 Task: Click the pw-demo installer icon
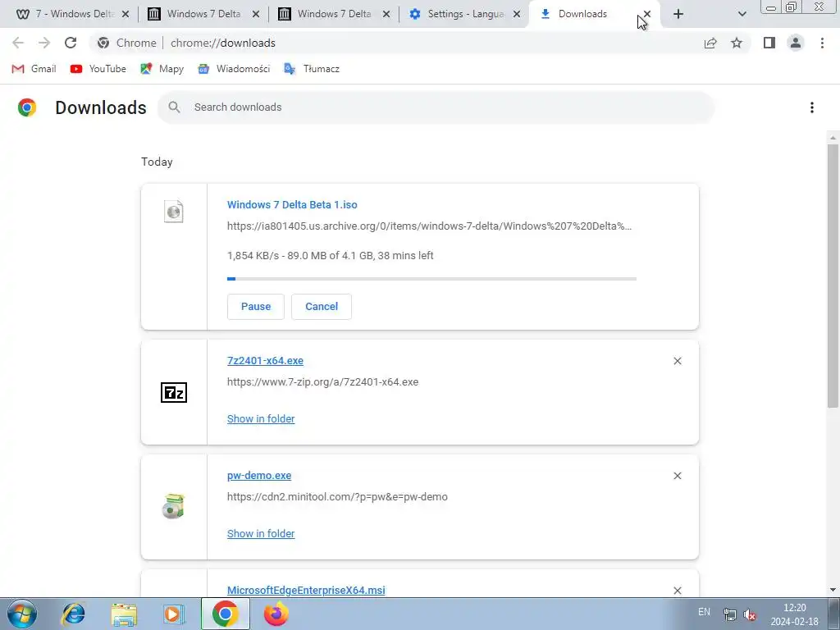point(174,506)
